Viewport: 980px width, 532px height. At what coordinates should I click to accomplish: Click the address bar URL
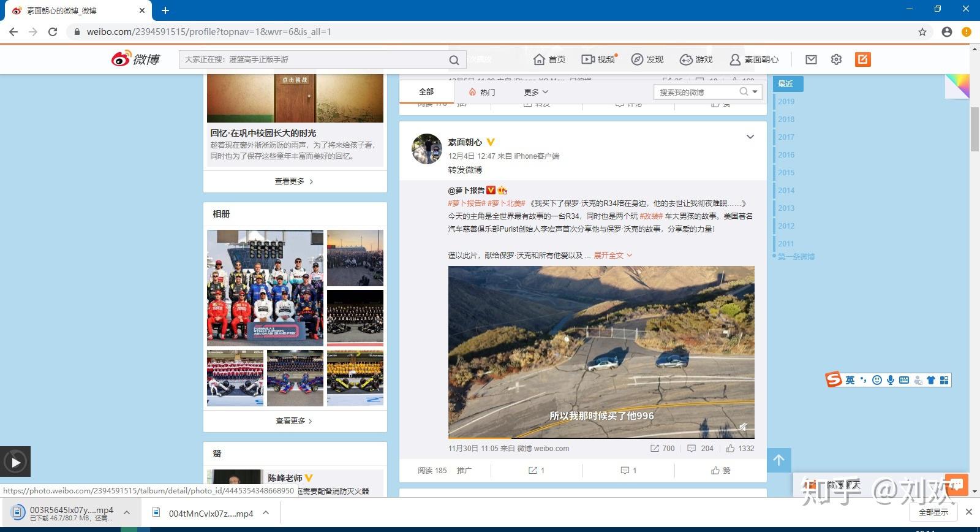click(x=209, y=32)
